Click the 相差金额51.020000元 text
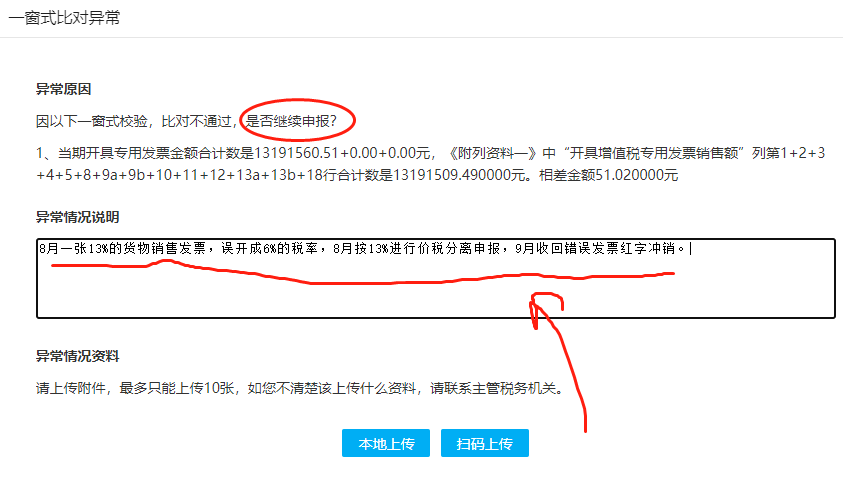 (x=608, y=175)
